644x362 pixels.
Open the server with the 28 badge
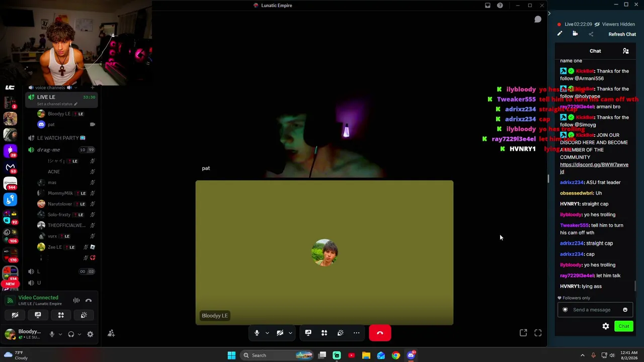(x=10, y=150)
